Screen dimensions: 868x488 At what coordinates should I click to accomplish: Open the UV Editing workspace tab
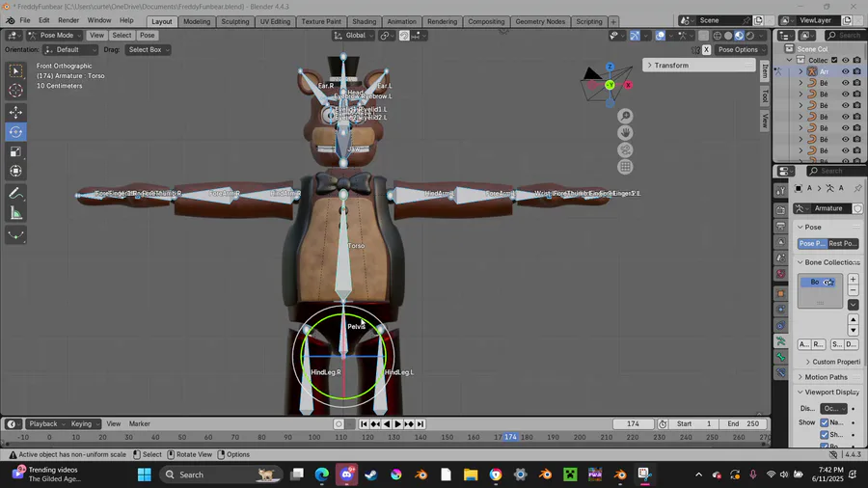click(x=275, y=21)
